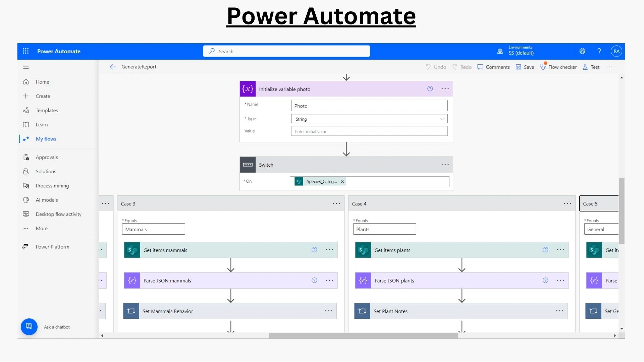644x362 pixels.
Task: Open the Help question mark icon
Action: 599,51
